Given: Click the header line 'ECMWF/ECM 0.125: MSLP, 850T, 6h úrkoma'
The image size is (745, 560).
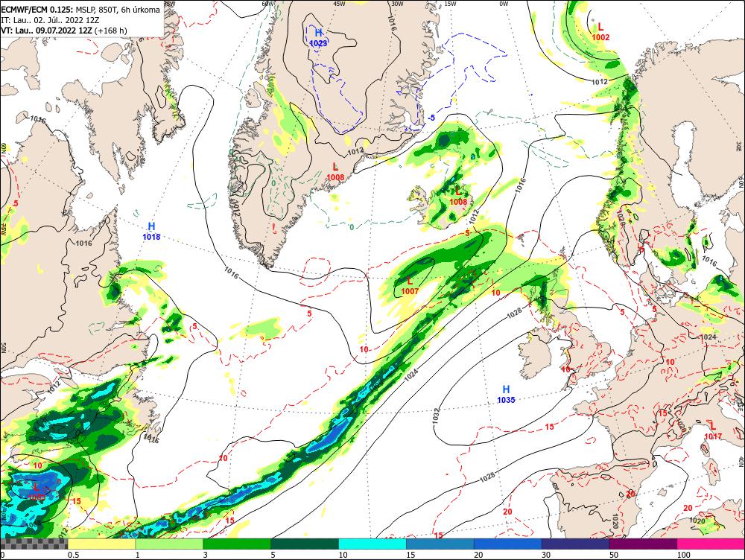Looking at the screenshot, I should (x=80, y=10).
